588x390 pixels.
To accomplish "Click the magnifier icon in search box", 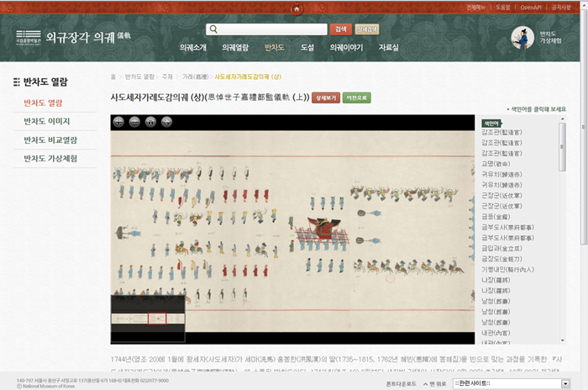I will point(213,29).
